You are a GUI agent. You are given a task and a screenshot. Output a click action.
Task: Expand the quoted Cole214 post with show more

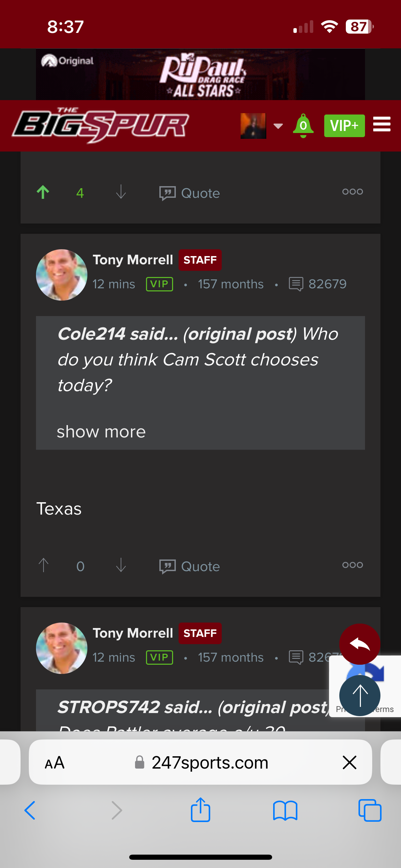[x=101, y=432]
